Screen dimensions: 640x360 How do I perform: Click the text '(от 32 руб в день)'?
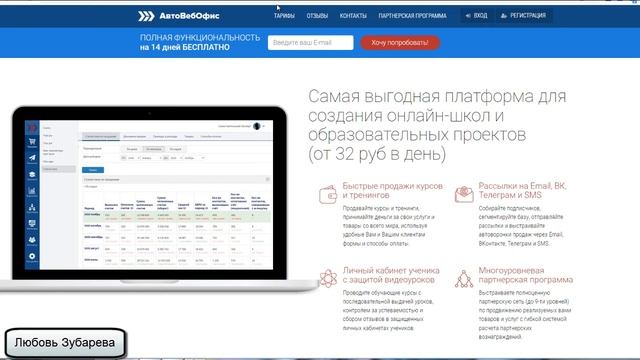coord(377,154)
